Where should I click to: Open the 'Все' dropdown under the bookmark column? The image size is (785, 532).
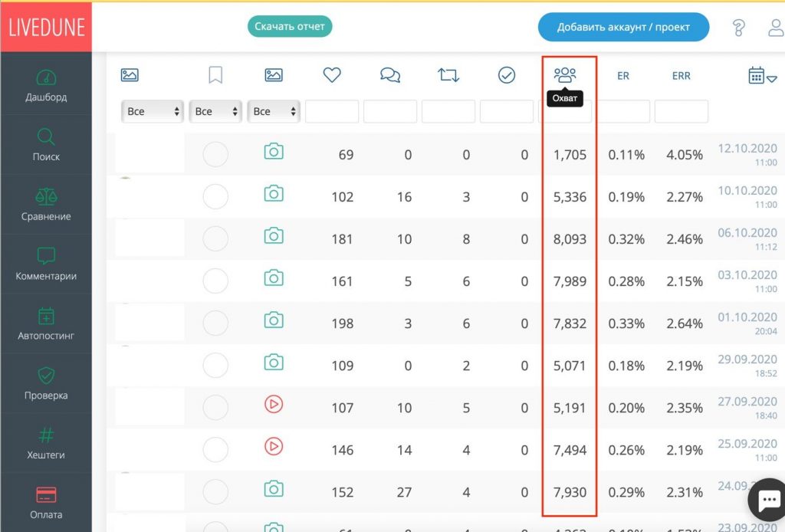click(215, 111)
